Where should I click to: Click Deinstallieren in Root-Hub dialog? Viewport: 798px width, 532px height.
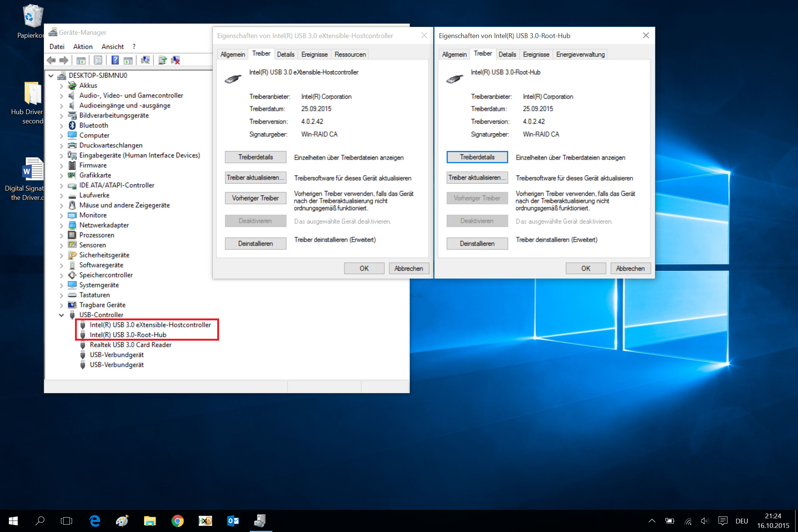point(477,243)
